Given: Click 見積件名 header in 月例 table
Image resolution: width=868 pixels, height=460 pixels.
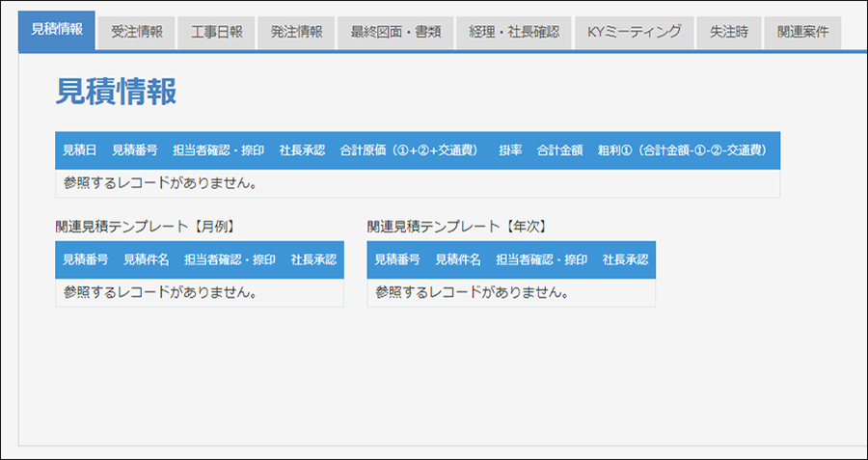Looking at the screenshot, I should pos(147,259).
